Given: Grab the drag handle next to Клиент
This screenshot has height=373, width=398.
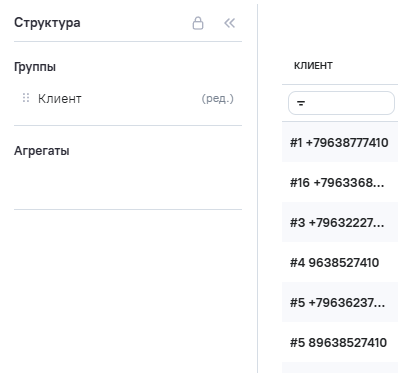Looking at the screenshot, I should point(26,98).
